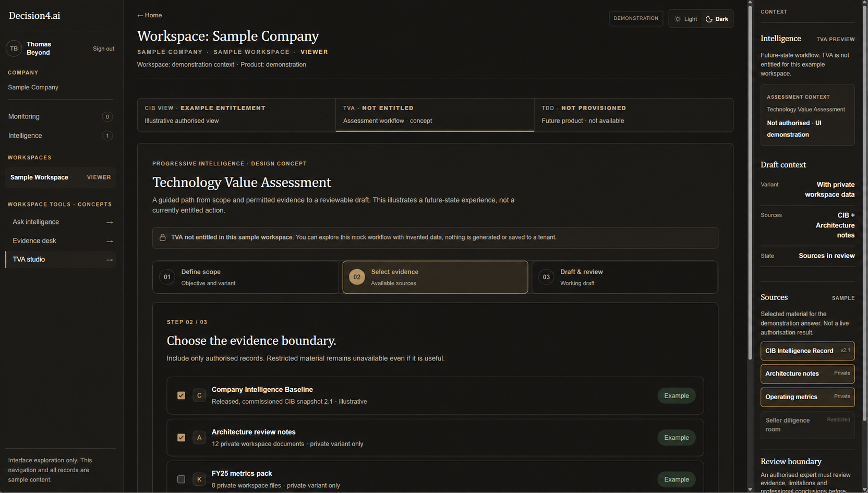Click the Intelligence count badge 1

[107, 136]
